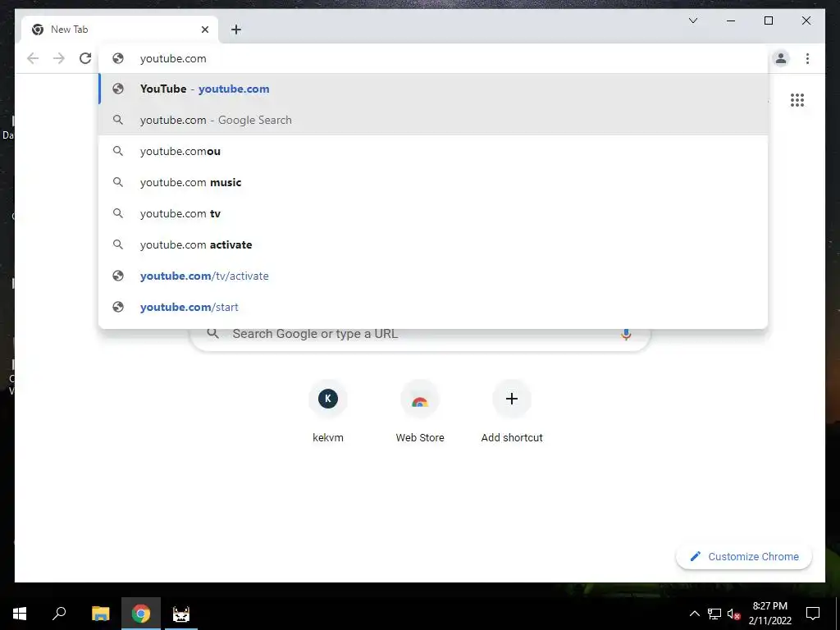
Task: Select the YouTube - youtube.com suggestion
Action: click(x=433, y=89)
